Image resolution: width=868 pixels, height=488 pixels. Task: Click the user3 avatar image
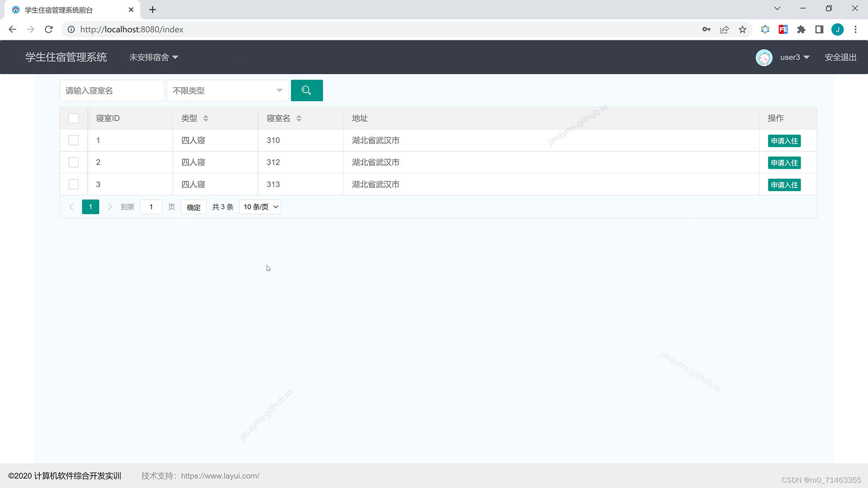click(x=764, y=57)
